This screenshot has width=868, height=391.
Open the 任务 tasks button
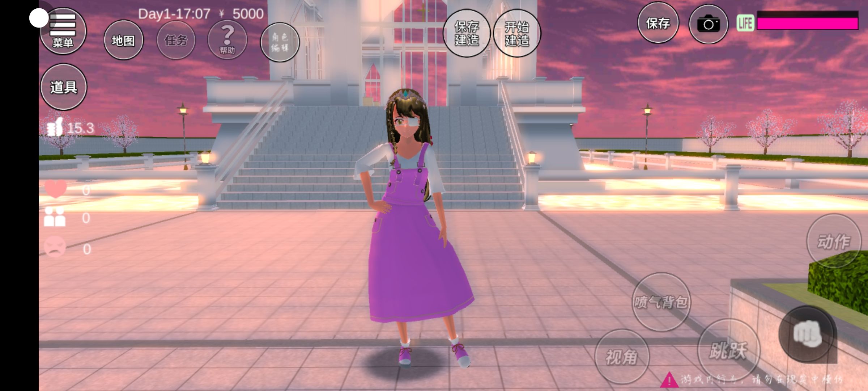click(176, 40)
